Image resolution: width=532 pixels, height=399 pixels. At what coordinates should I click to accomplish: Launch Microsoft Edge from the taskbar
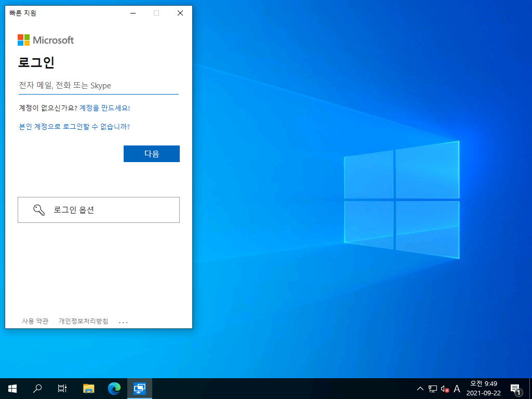click(x=114, y=389)
